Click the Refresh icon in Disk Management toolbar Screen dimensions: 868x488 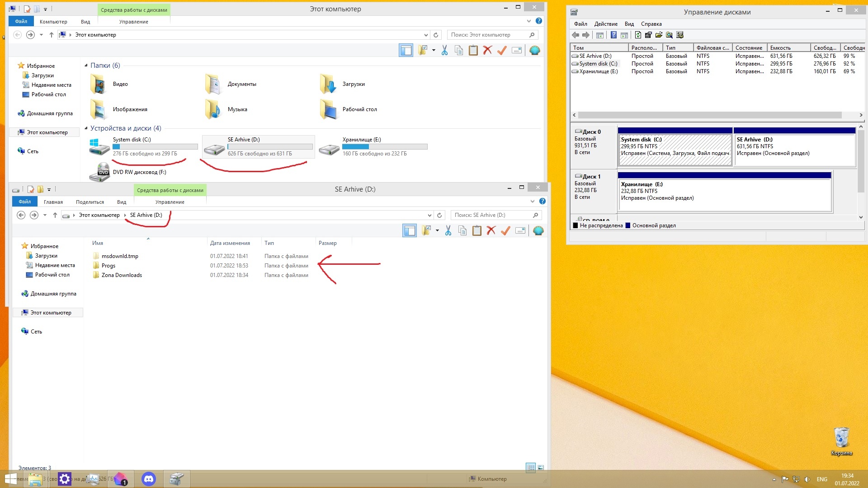[638, 35]
